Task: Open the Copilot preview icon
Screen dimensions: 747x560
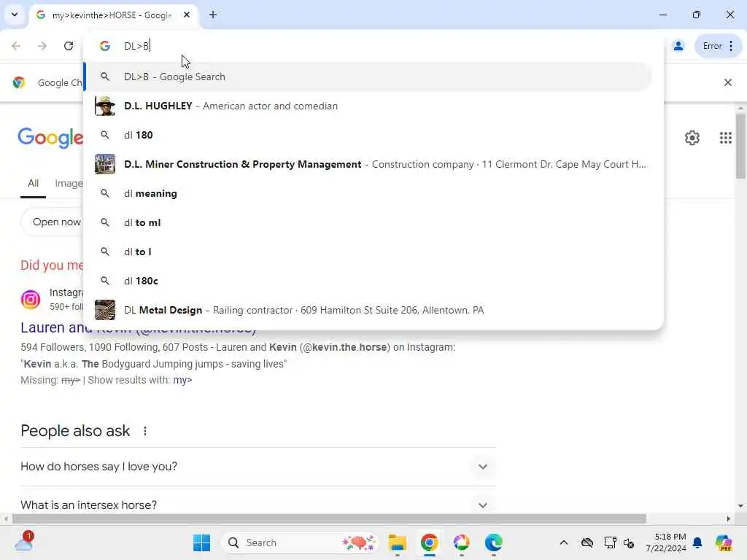Action: click(x=724, y=542)
